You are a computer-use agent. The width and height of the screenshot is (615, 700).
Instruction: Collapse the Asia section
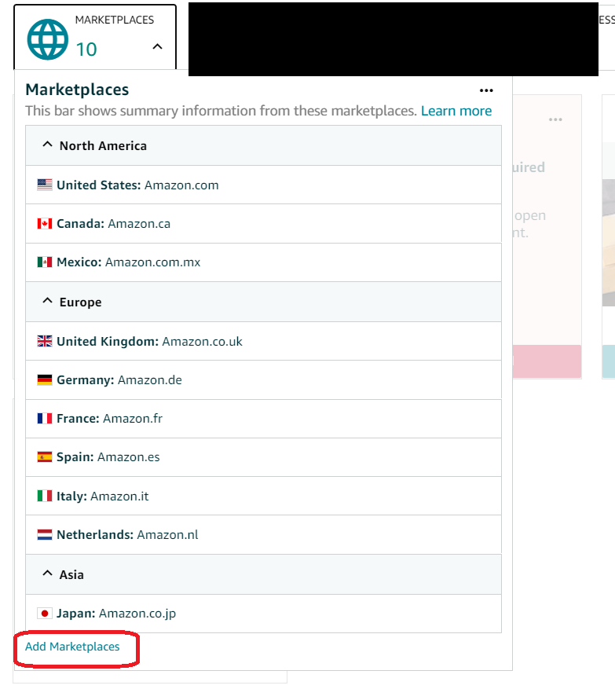[47, 574]
